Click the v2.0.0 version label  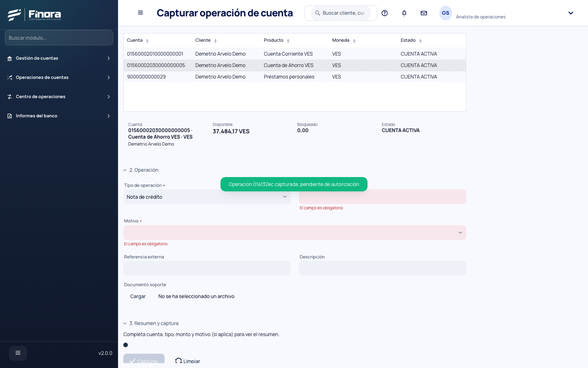click(105, 353)
